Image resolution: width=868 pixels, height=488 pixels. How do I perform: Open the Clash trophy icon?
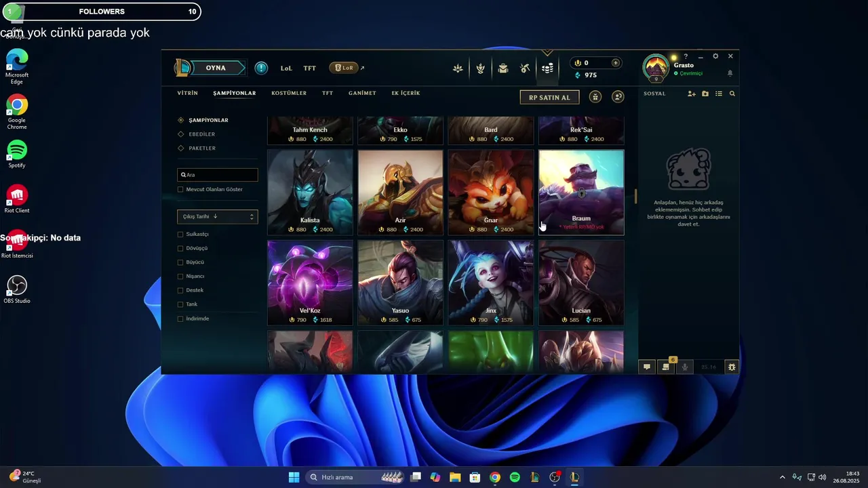[x=480, y=68]
